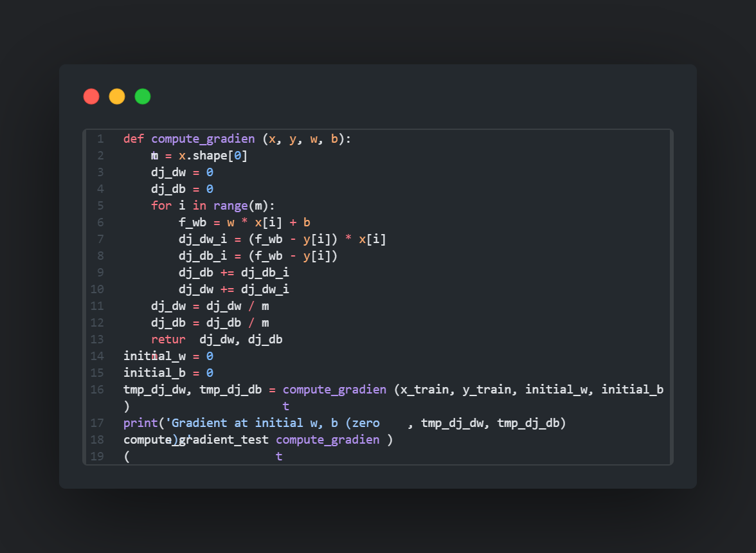Click 'gradient_test' on line 18

(223, 440)
